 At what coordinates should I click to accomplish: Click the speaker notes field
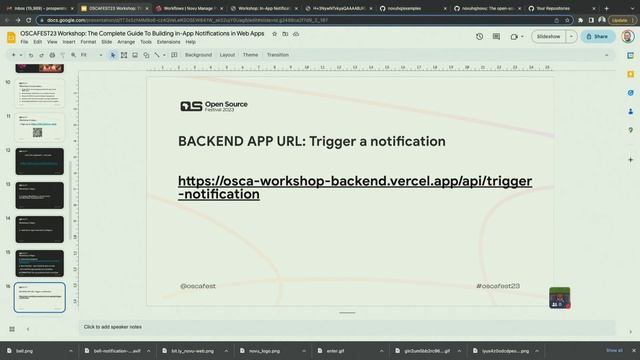tap(347, 327)
